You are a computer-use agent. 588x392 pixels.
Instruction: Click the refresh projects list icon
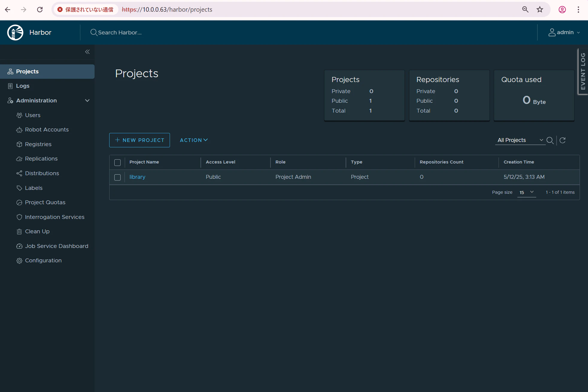tap(563, 140)
